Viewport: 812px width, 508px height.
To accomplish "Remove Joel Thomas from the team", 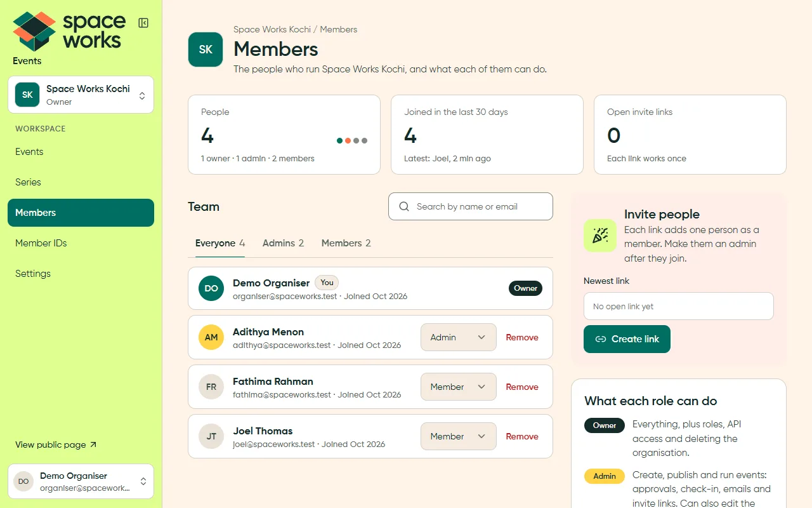I will click(522, 436).
